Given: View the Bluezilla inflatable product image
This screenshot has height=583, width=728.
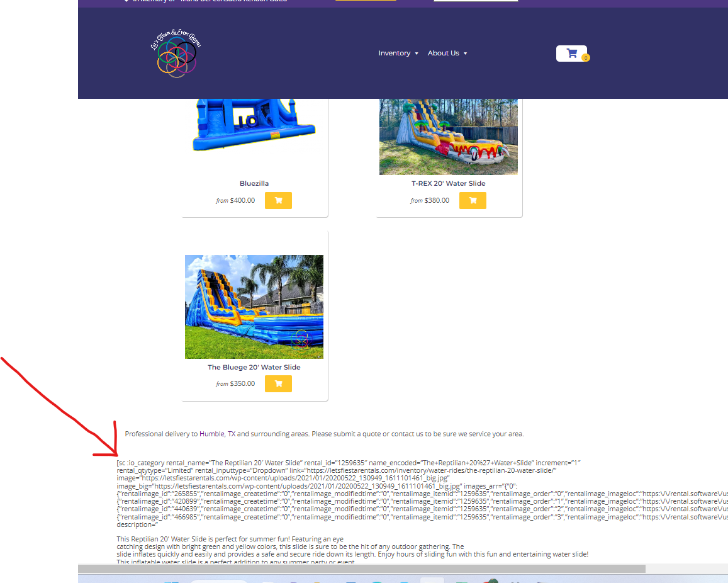Looking at the screenshot, I should (x=254, y=123).
